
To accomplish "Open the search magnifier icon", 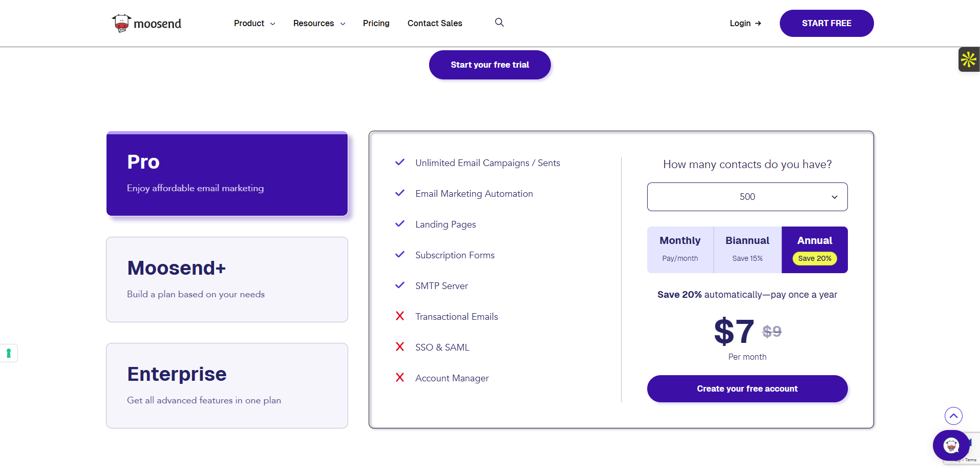I will point(499,23).
